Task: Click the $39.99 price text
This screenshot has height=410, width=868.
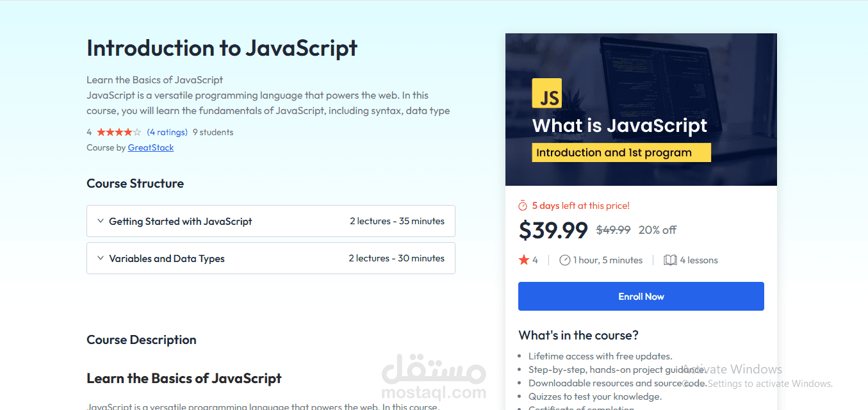Action: [x=553, y=230]
